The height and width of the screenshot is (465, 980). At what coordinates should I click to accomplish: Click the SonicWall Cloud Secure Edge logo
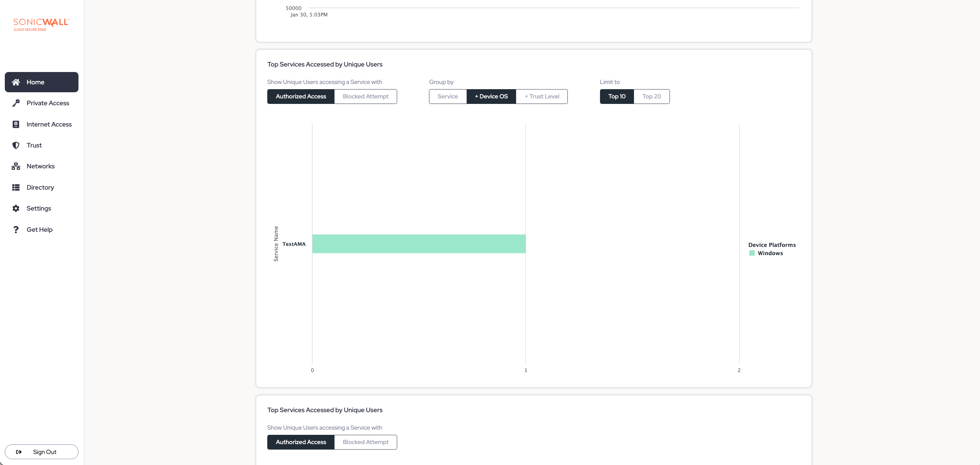click(41, 24)
